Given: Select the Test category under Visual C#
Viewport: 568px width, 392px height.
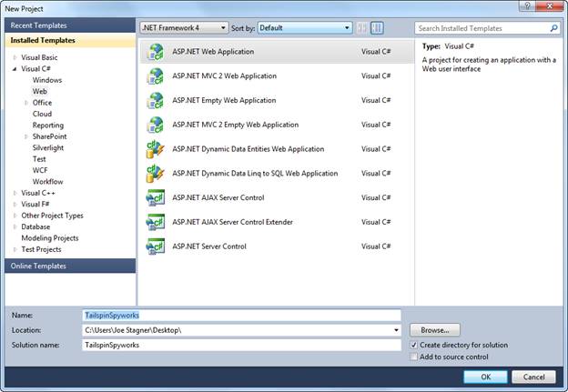Looking at the screenshot, I should click(x=39, y=159).
